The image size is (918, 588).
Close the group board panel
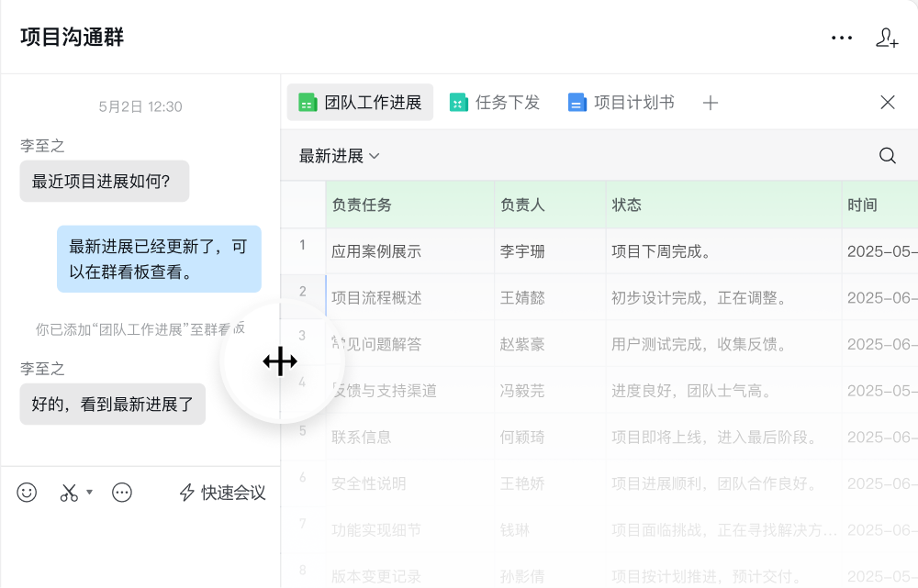pyautogui.click(x=888, y=103)
